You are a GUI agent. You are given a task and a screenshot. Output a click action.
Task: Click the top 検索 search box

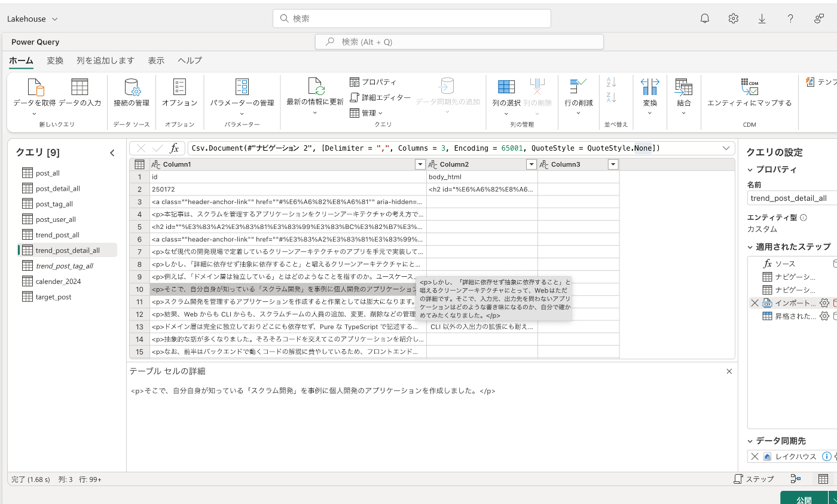(412, 19)
